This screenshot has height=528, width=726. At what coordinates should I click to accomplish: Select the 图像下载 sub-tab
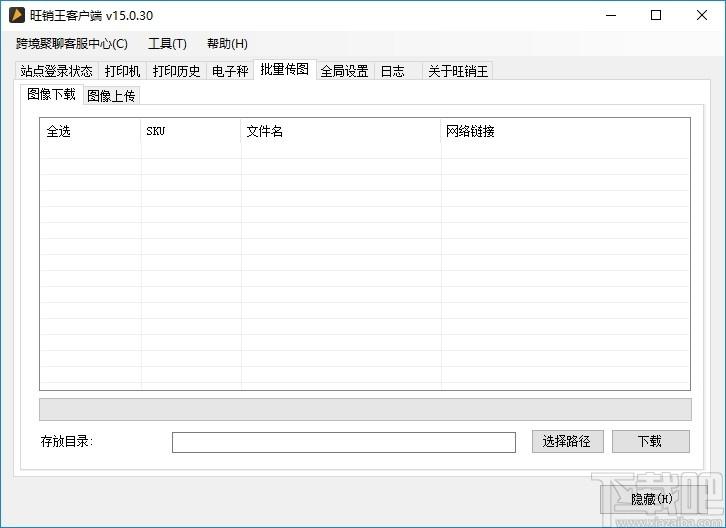(x=51, y=94)
